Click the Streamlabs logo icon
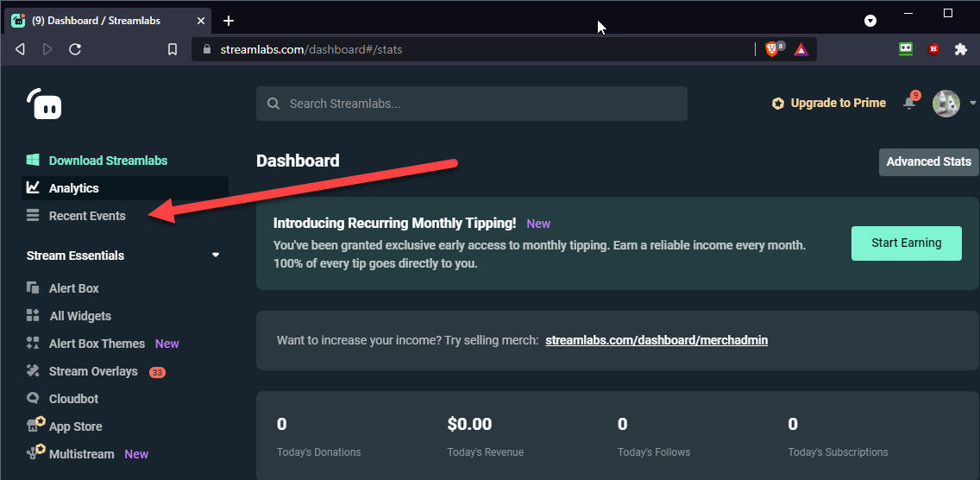The height and width of the screenshot is (480, 980). coord(44,104)
